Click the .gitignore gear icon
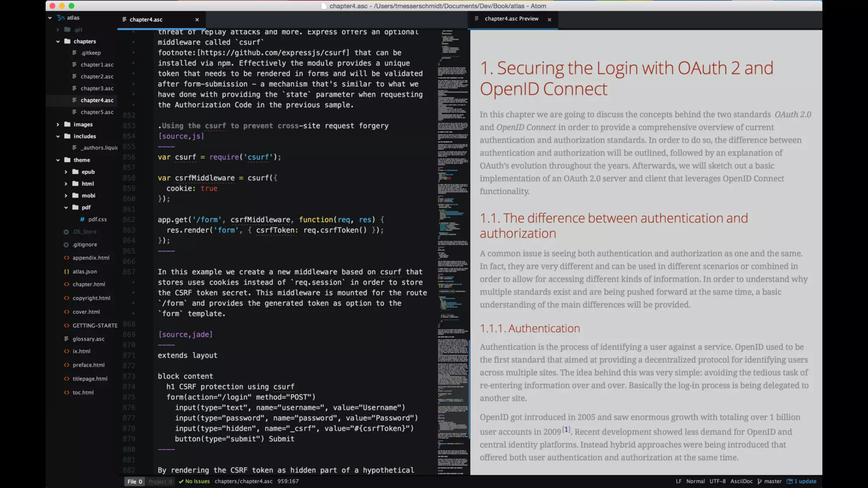The height and width of the screenshot is (488, 868). click(x=66, y=245)
